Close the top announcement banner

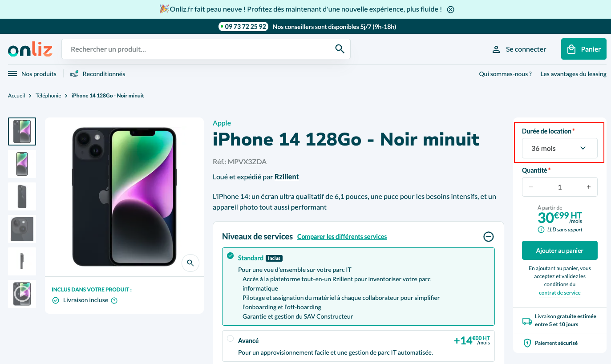coord(450,9)
